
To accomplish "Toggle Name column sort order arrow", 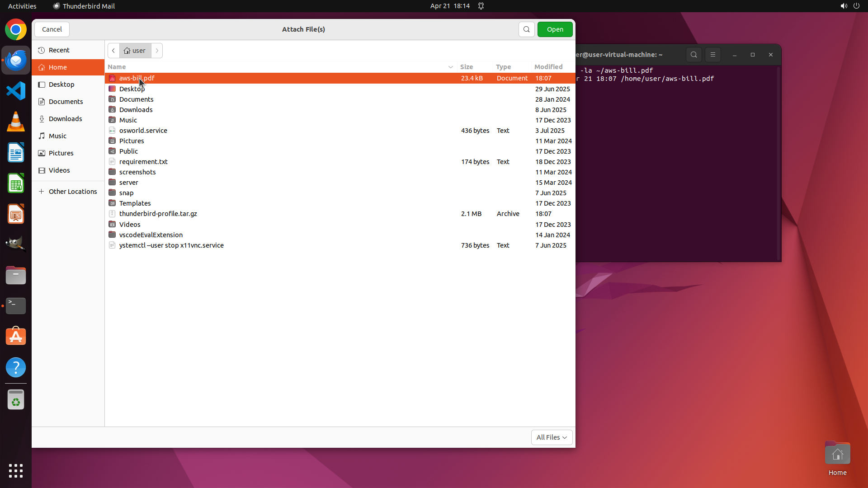I will pos(450,67).
